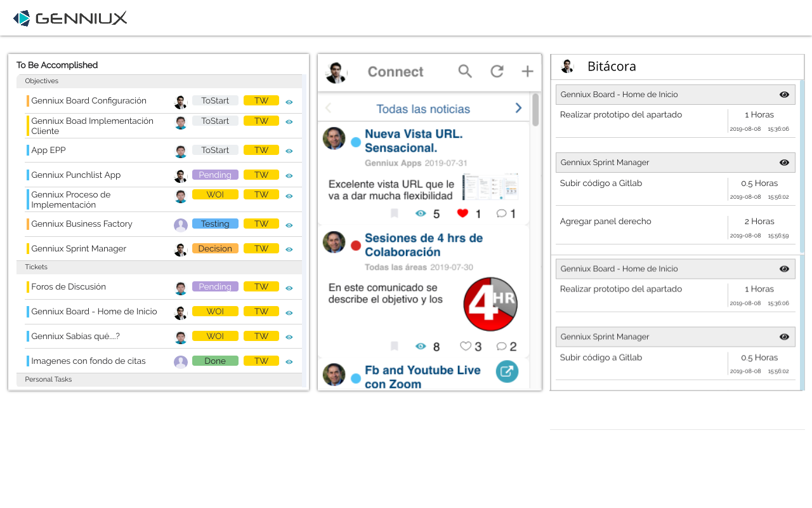Open comments on Nueva Vista URL post
This screenshot has width=812, height=508.
pos(501,213)
